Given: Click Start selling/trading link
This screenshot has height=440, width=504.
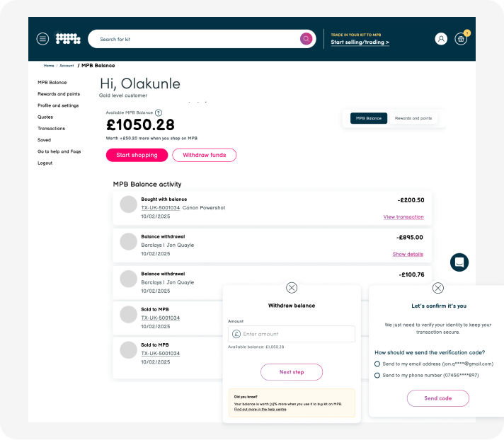Looking at the screenshot, I should (360, 42).
